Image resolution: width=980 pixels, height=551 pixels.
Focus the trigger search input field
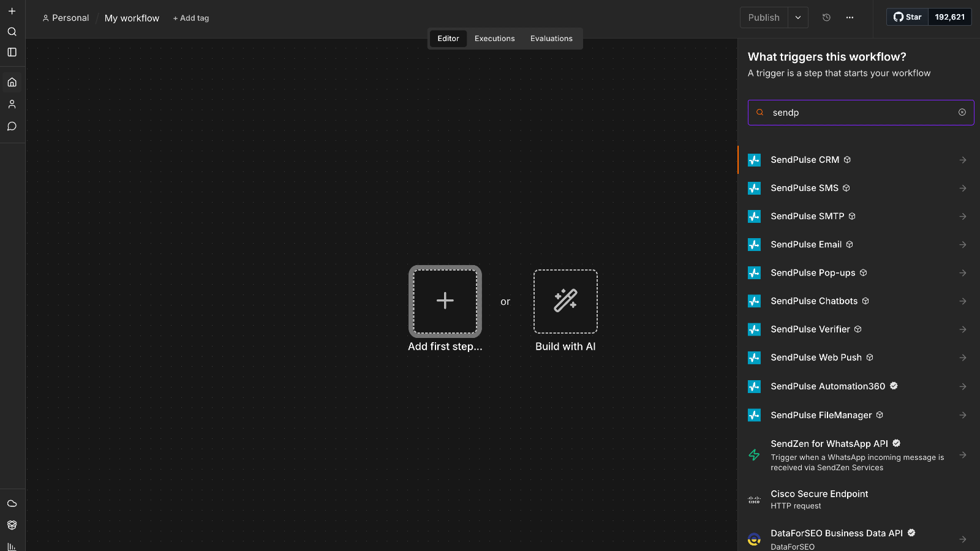pos(861,113)
